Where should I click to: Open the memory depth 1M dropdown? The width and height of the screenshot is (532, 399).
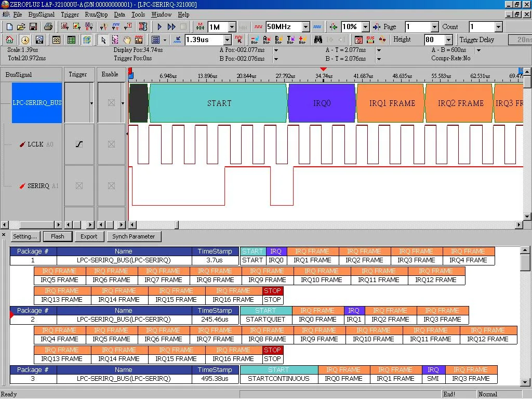click(232, 27)
